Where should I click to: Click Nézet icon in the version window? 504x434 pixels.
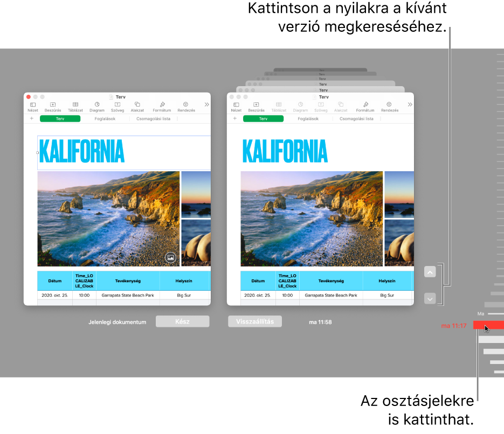coord(236,107)
